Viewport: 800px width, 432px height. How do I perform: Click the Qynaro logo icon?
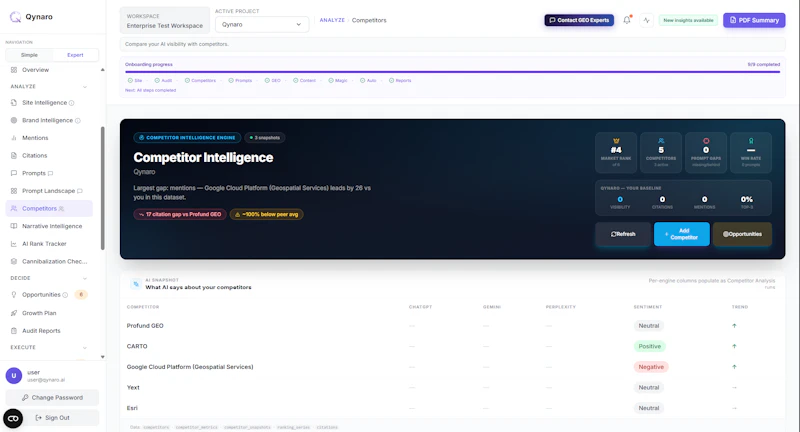[x=15, y=17]
